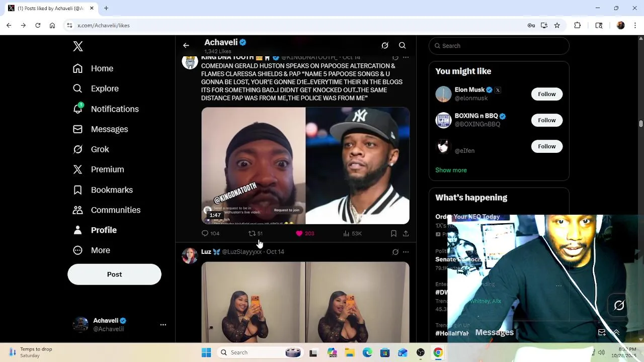Viewport: 644px width, 362px height.
Task: Open a new browser tab
Action: [106, 8]
